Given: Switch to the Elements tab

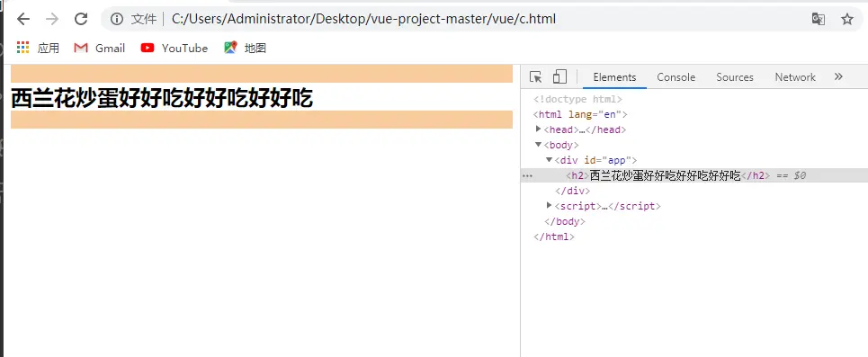Looking at the screenshot, I should (614, 77).
